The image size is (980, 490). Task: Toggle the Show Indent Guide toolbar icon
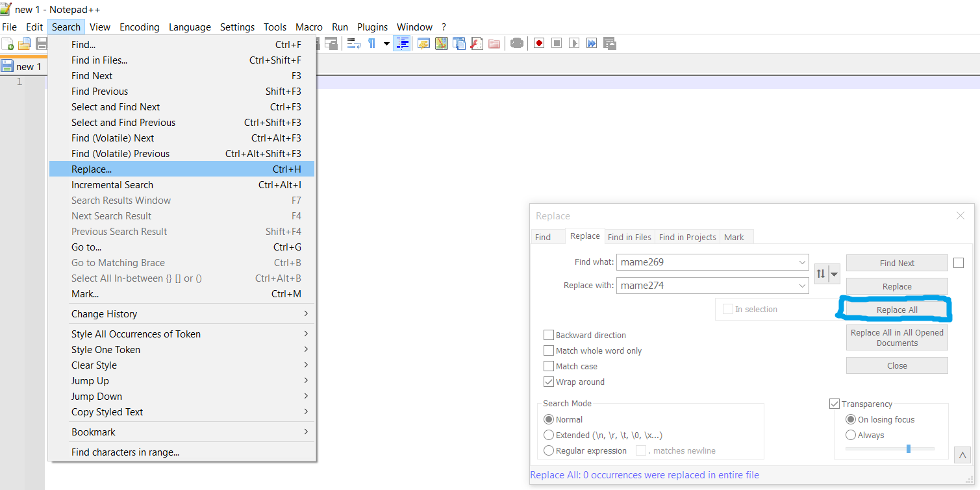403,43
